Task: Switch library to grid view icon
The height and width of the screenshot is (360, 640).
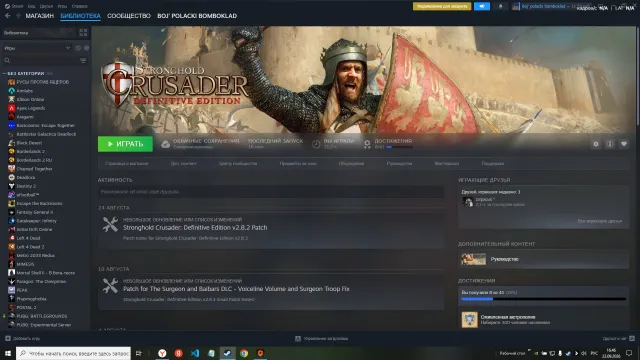Action: 83,33
